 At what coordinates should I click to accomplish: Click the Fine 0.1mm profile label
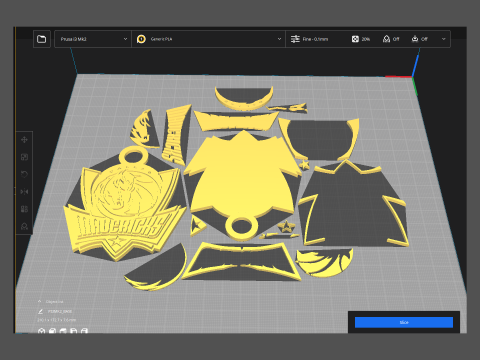(315, 39)
